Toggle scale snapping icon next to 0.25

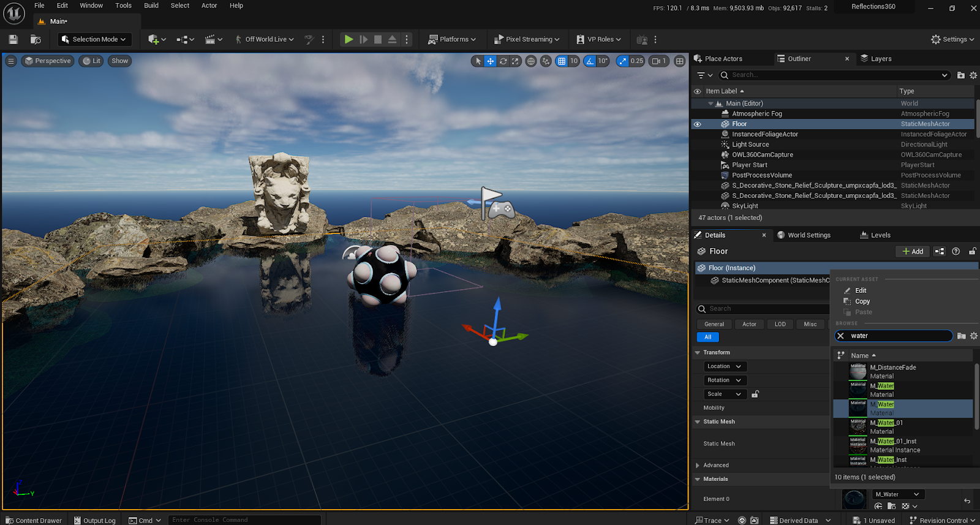click(x=622, y=61)
